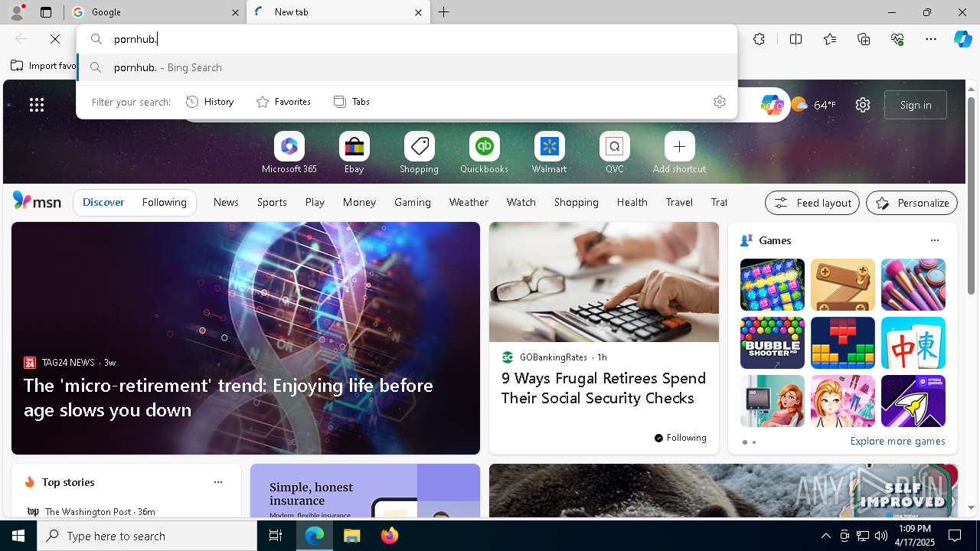Open 9 Ways Frugal Retirees article
The width and height of the screenshot is (980, 551).
tap(603, 388)
